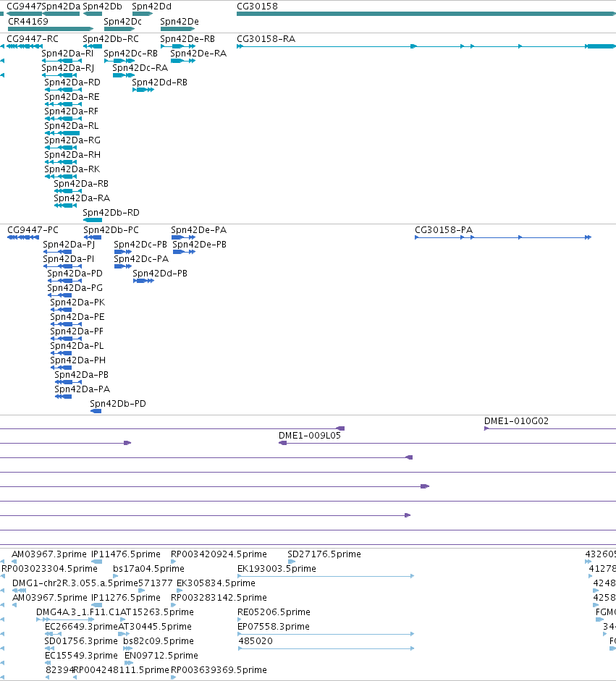Click EST bs17a04.5prime

click(148, 569)
